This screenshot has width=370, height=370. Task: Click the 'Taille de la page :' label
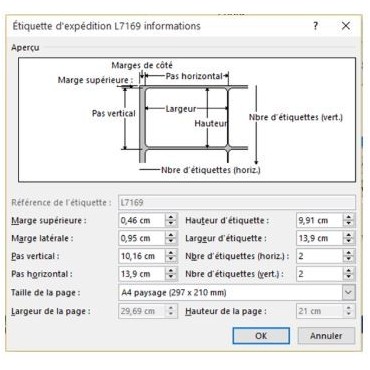point(45,293)
